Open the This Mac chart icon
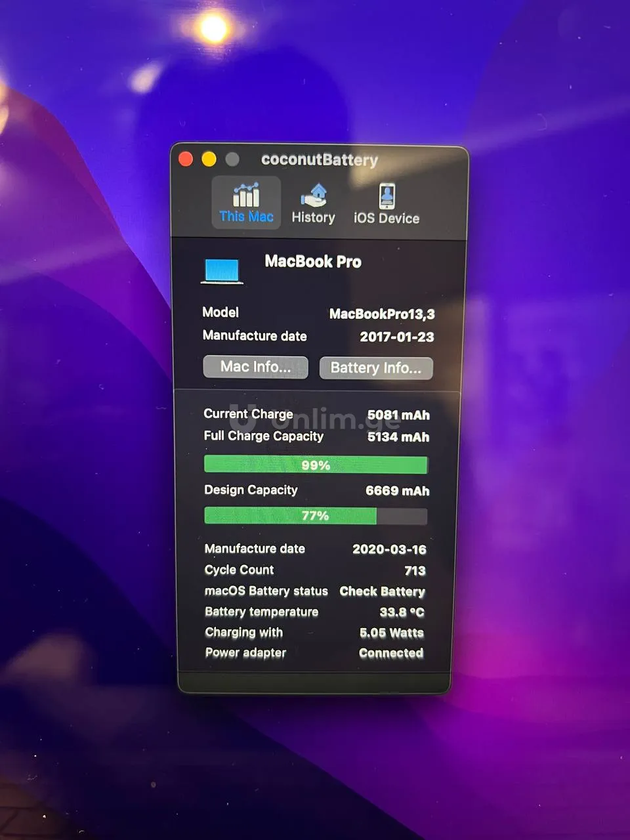 coord(246,195)
